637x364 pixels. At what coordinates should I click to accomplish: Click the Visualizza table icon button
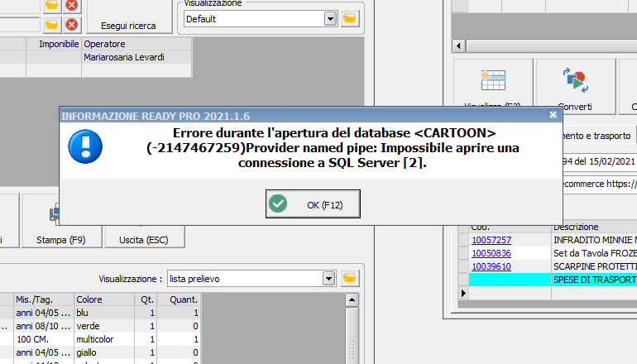pos(493,80)
